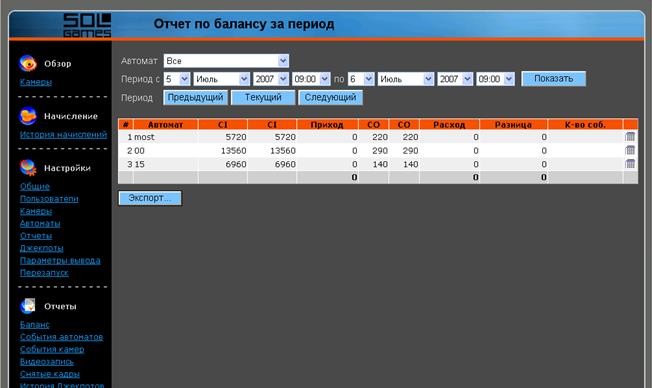Click the Отчеты section heading

[60, 306]
